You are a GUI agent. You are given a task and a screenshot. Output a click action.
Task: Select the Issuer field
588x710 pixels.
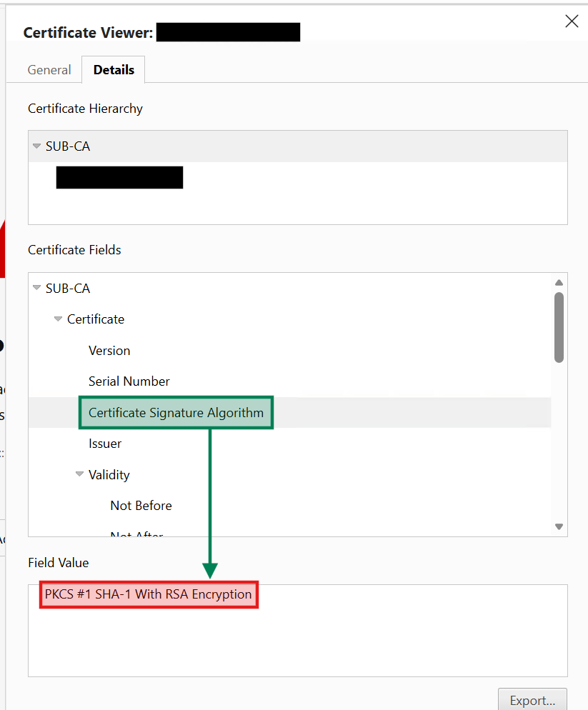tap(104, 444)
